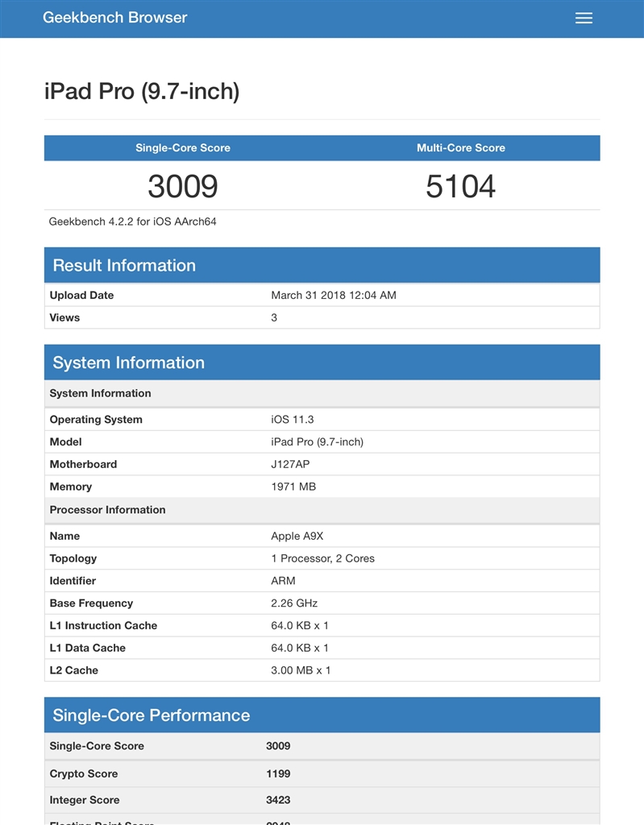Select the topology value 1 Processor, 2 Cores
The image size is (644, 825).
322,558
